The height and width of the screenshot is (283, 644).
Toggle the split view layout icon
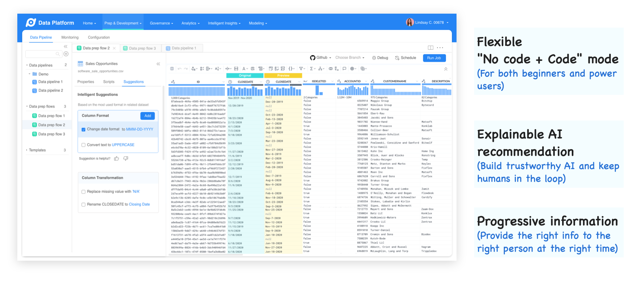pyautogui.click(x=430, y=48)
